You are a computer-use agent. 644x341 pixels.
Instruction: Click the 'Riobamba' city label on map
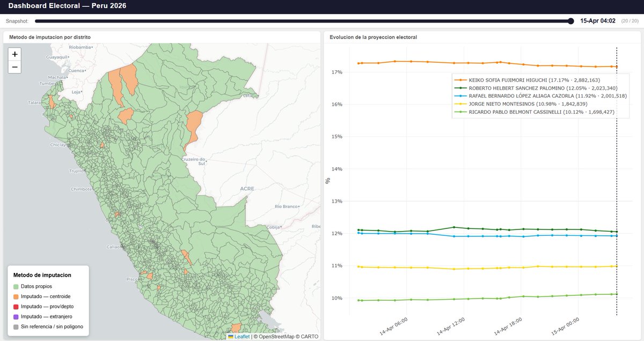pyautogui.click(x=80, y=47)
